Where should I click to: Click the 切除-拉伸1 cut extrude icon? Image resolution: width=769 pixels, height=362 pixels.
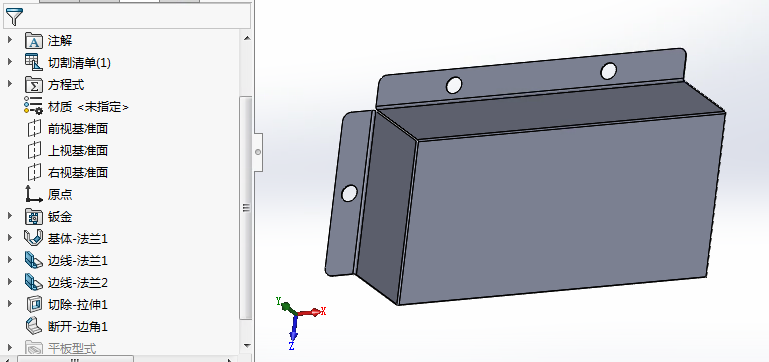pyautogui.click(x=34, y=304)
